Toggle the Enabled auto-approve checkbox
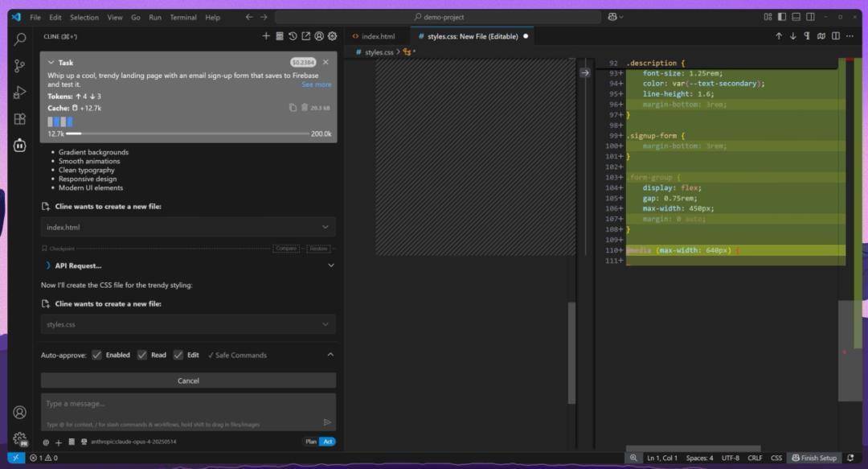 (97, 355)
